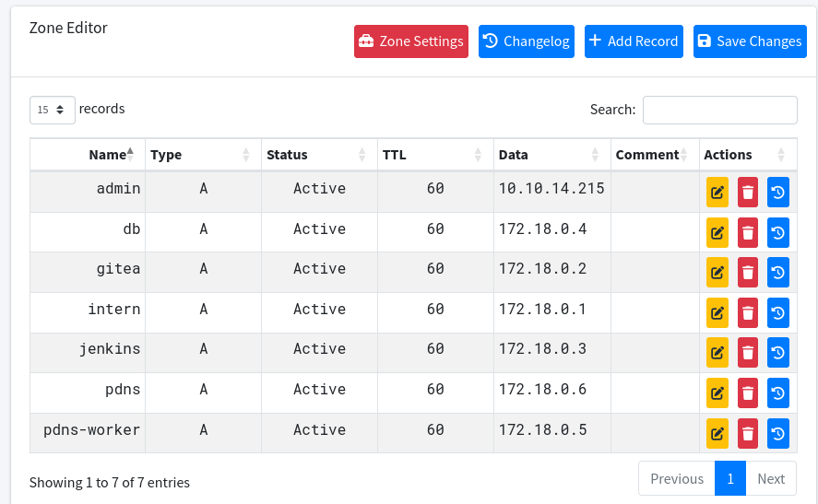The width and height of the screenshot is (818, 504).
Task: Click the Next page button
Action: point(770,478)
